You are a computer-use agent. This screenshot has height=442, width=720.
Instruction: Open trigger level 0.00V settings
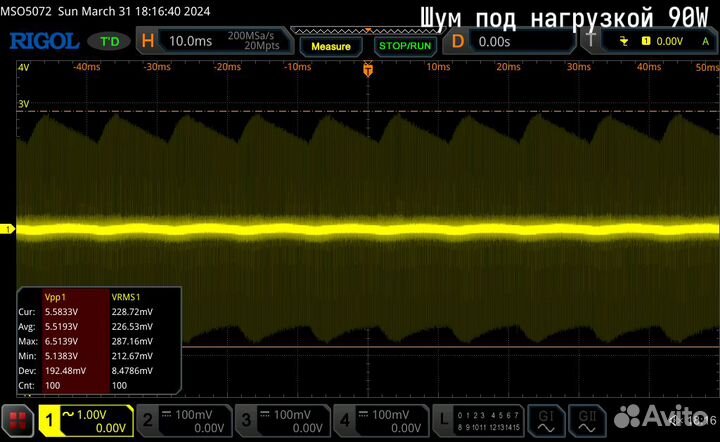[661, 41]
